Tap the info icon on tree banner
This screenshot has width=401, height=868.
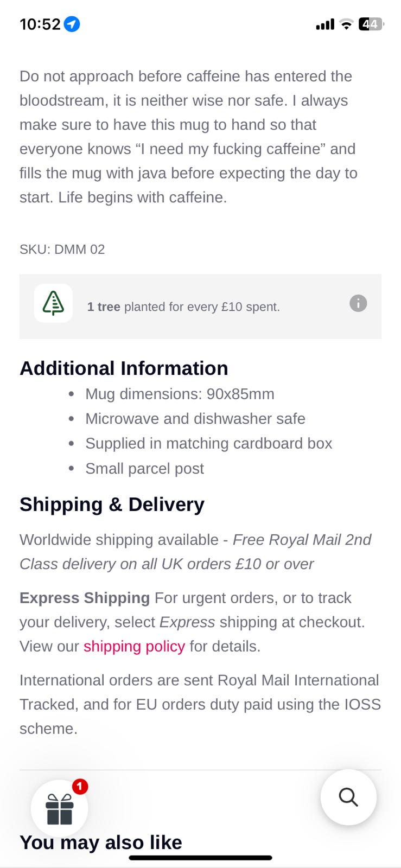point(358,303)
